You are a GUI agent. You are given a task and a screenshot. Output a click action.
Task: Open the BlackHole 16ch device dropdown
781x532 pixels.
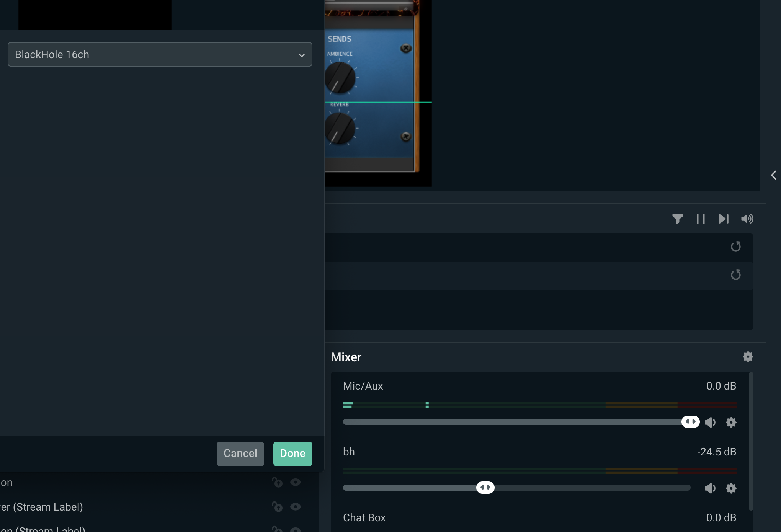(160, 54)
